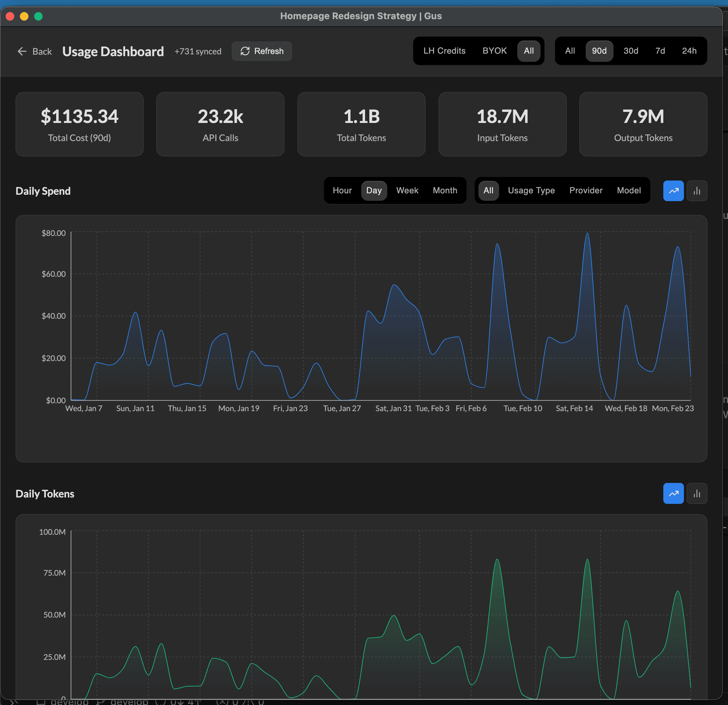This screenshot has width=728, height=705.
Task: Click the back arrow icon
Action: (22, 51)
